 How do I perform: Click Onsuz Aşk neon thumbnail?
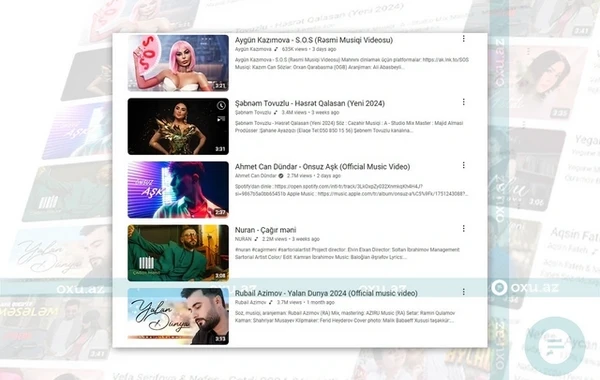pyautogui.click(x=178, y=190)
